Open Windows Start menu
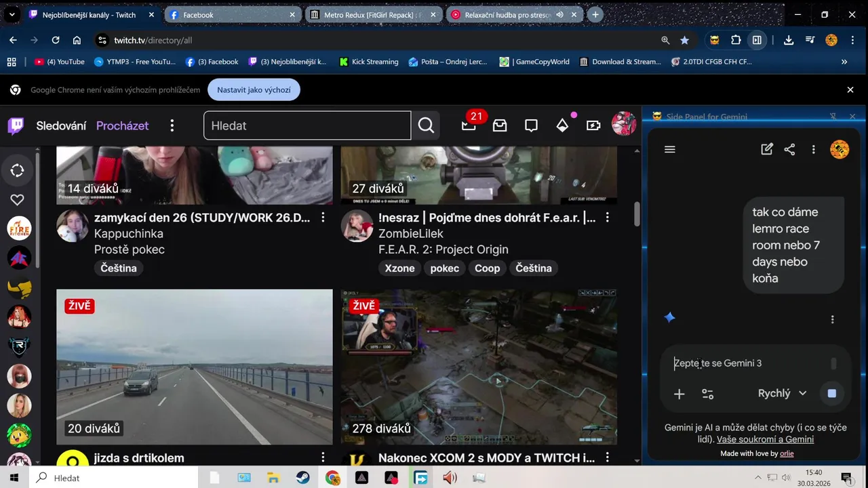Image resolution: width=868 pixels, height=488 pixels. 14,478
